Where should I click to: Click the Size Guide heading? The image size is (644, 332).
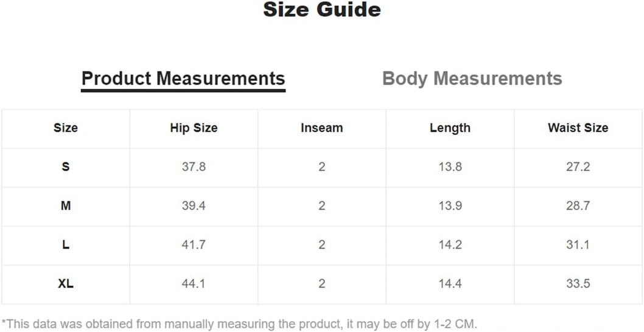coord(322,10)
